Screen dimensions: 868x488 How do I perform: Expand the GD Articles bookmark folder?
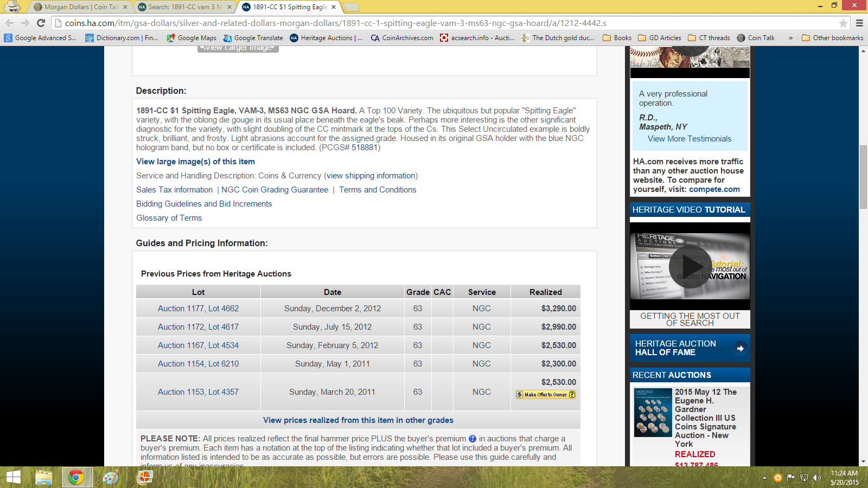tap(660, 38)
